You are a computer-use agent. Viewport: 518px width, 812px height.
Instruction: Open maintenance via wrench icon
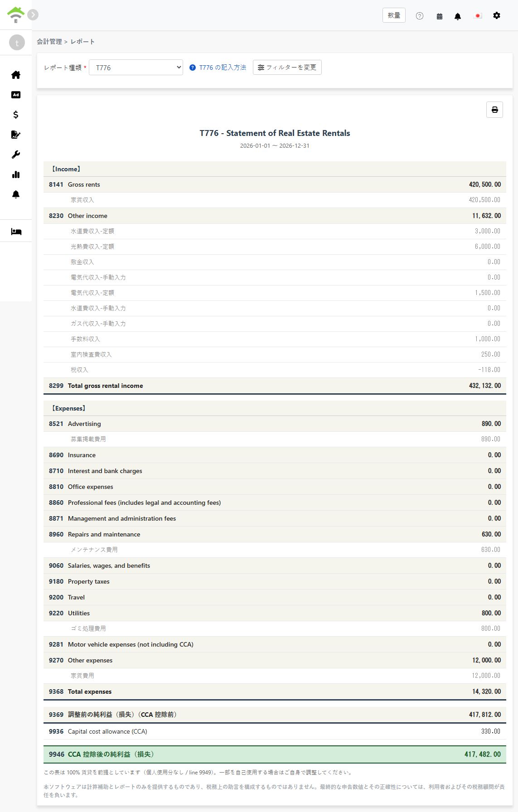tap(16, 155)
